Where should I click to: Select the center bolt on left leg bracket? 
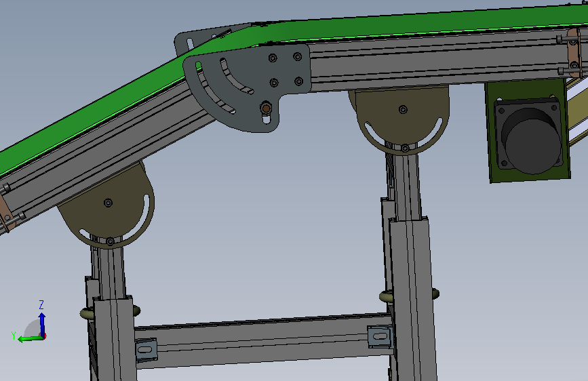(108, 203)
